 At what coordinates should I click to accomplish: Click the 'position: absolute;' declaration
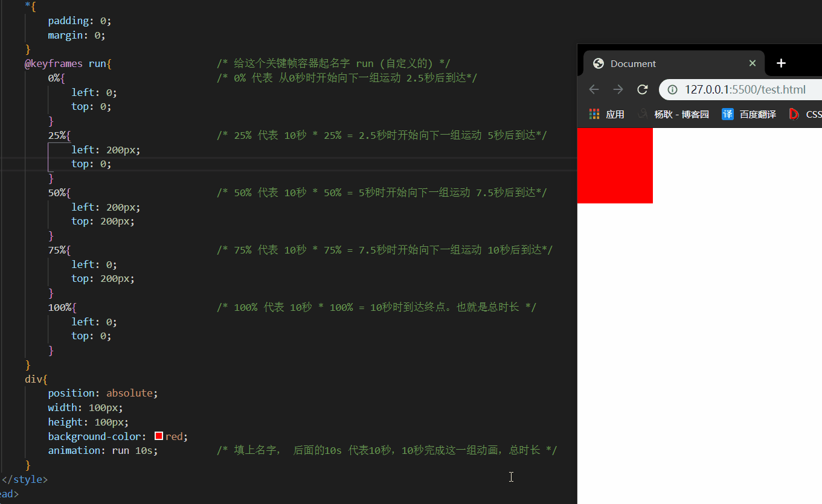pyautogui.click(x=103, y=393)
